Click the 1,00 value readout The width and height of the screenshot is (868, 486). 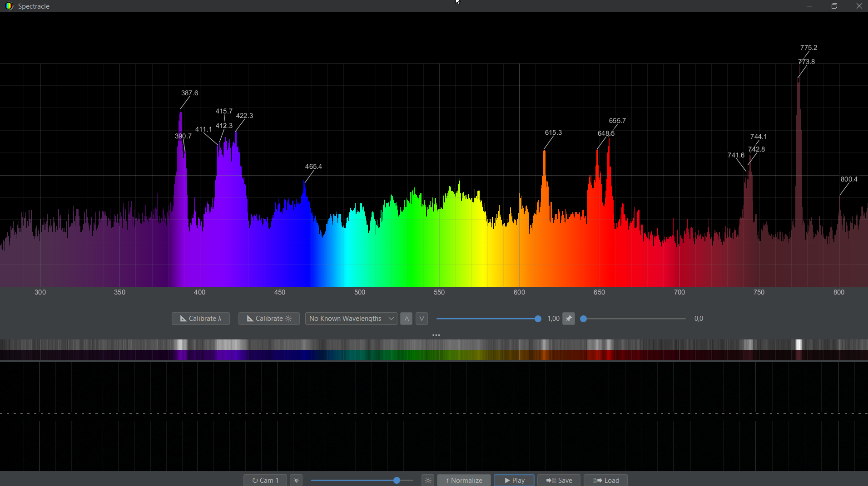pyautogui.click(x=553, y=319)
